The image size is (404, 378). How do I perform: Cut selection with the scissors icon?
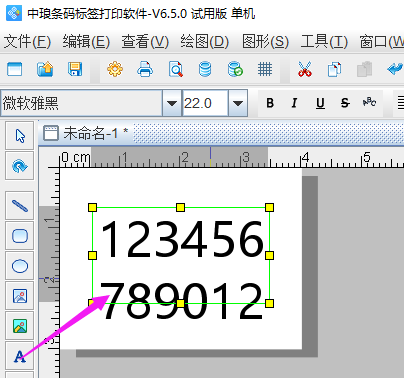[x=305, y=70]
